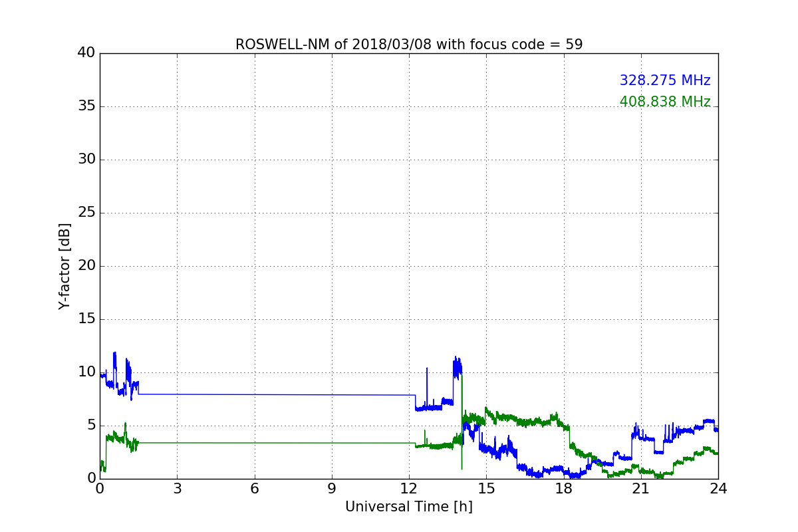Click the Universal Time [h] axis label

tap(409, 507)
